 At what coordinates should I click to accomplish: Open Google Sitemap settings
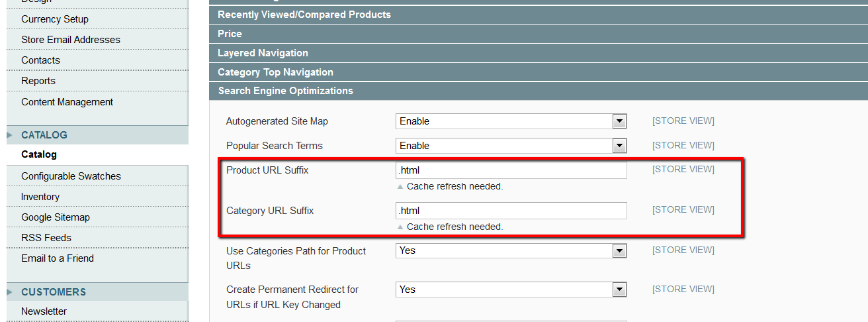pos(56,217)
